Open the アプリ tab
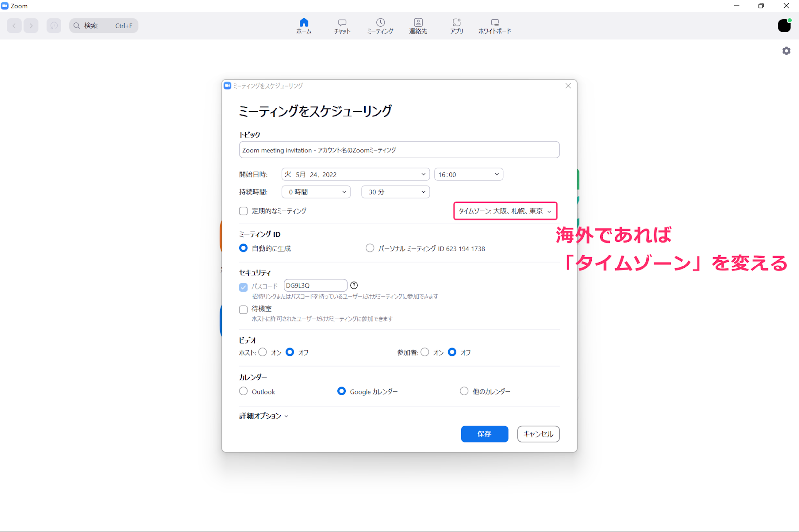Screen dimensions: 799x532 [457, 26]
